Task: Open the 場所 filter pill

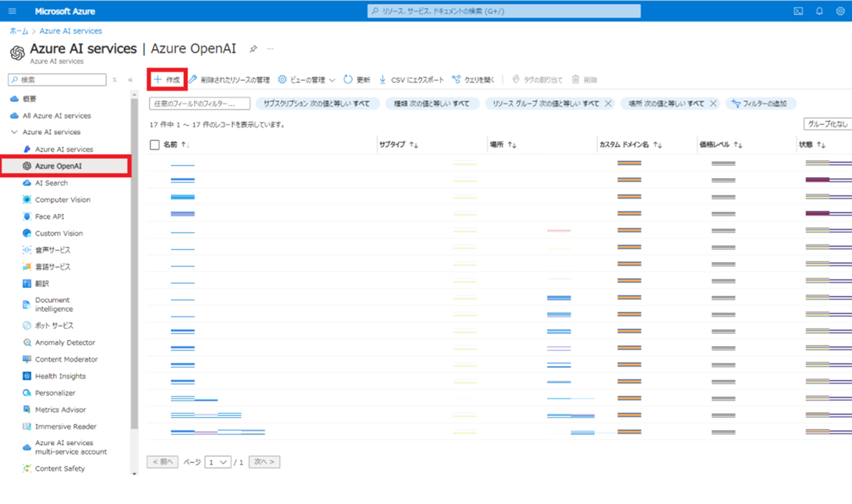Action: coord(666,104)
